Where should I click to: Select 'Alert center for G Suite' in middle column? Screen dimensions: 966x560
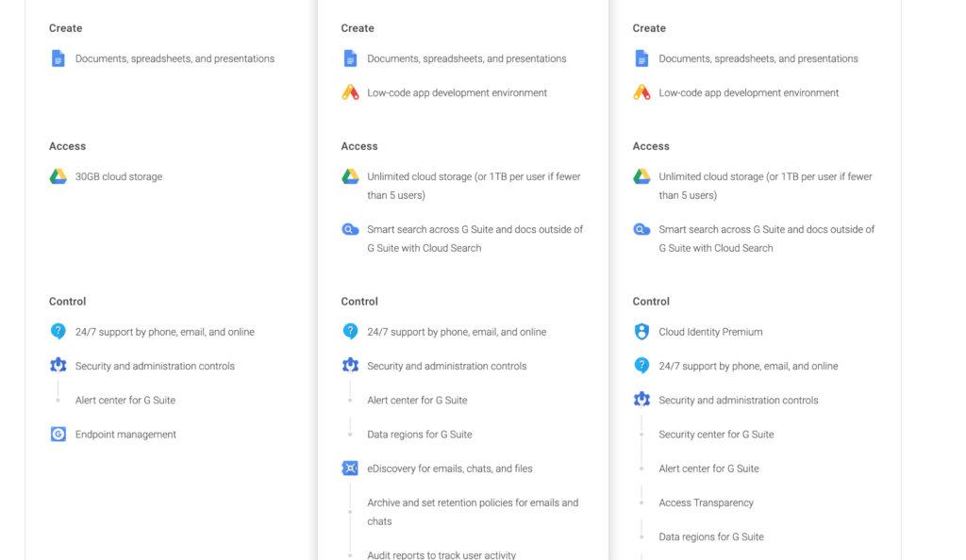pyautogui.click(x=417, y=400)
